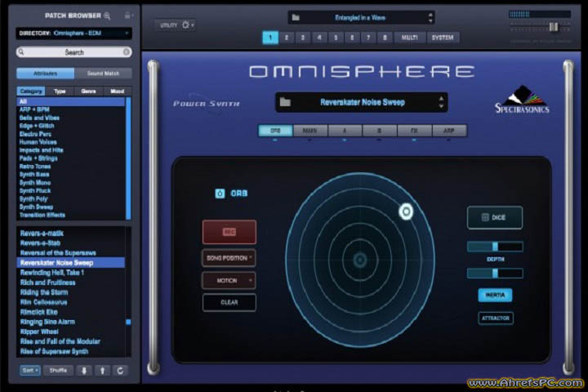Step the Reverskater Noise Sweep patch selector arrows
The height and width of the screenshot is (392, 588).
(x=441, y=102)
